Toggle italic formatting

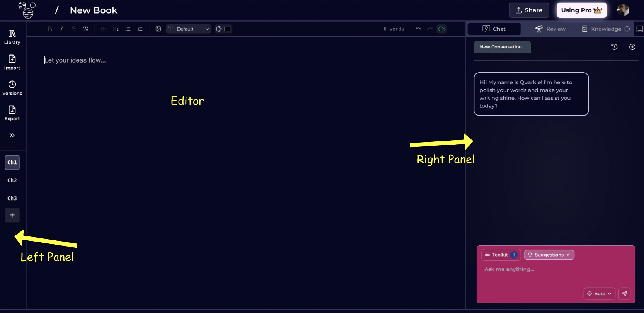click(61, 29)
